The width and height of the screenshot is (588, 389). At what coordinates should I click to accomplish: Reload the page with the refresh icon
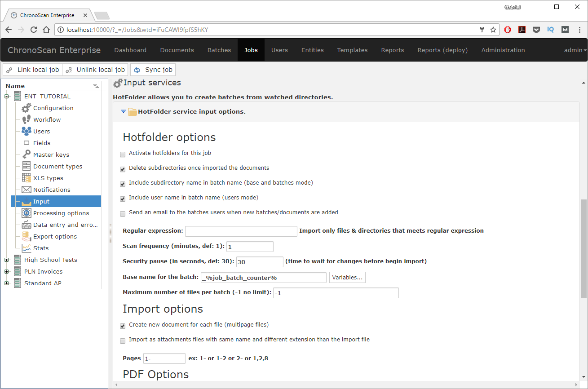coord(34,30)
